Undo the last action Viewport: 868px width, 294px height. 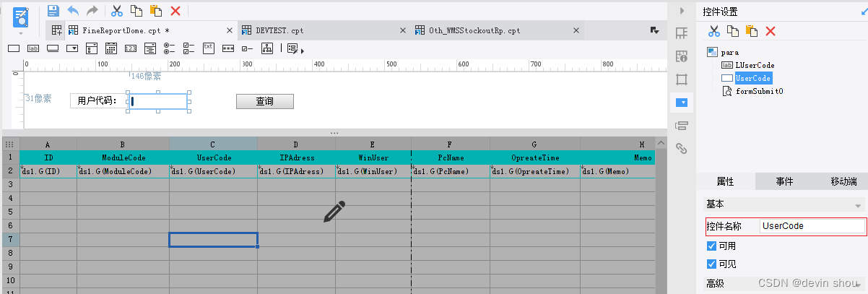pyautogui.click(x=73, y=11)
